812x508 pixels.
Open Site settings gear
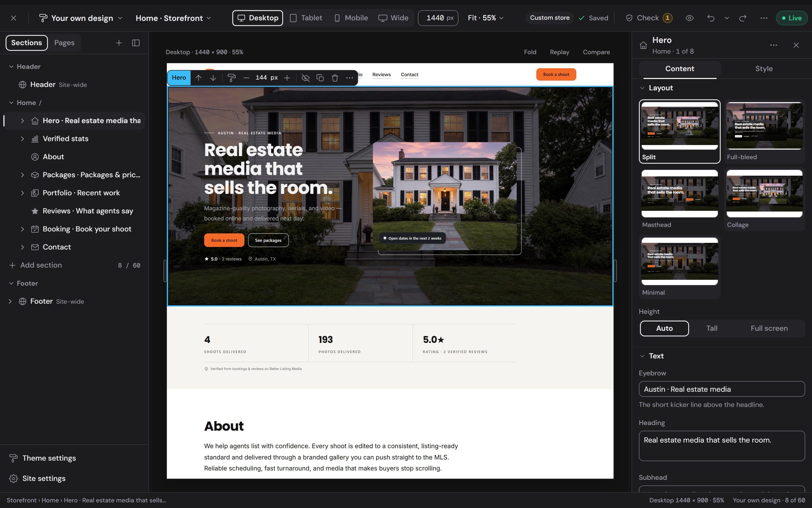click(x=37, y=478)
